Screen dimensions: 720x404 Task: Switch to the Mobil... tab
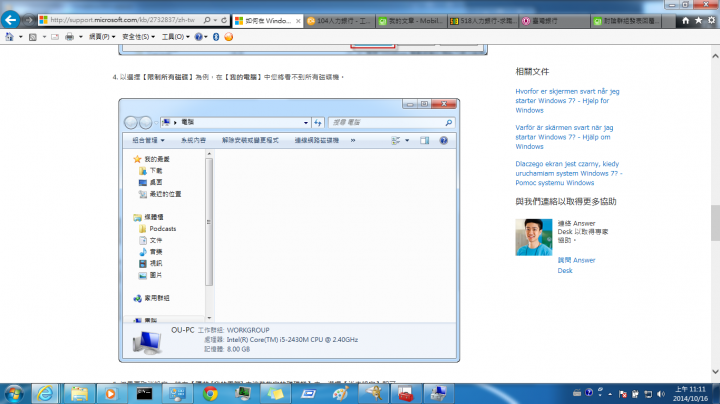tap(411, 21)
